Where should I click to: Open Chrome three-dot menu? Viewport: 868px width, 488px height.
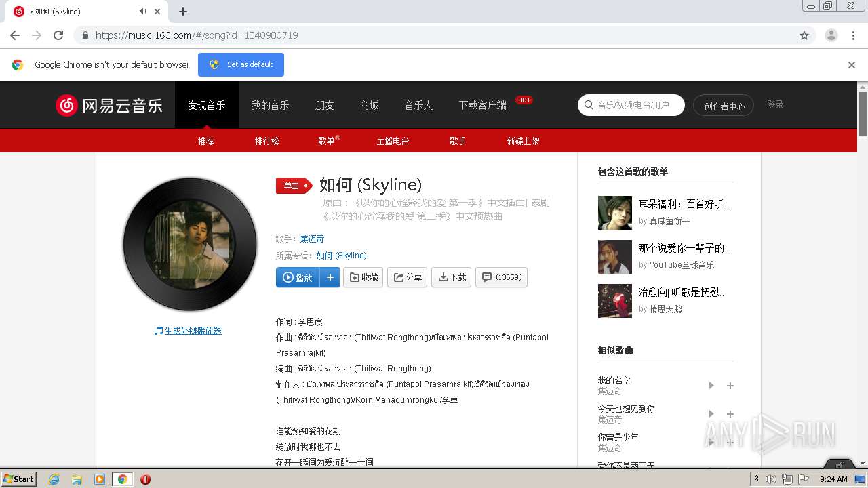[853, 35]
